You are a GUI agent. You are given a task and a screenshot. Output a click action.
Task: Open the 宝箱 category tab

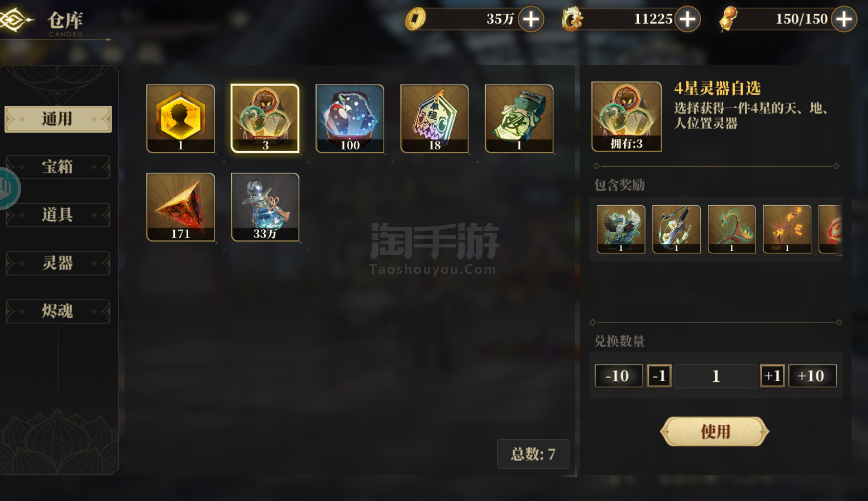pos(58,167)
